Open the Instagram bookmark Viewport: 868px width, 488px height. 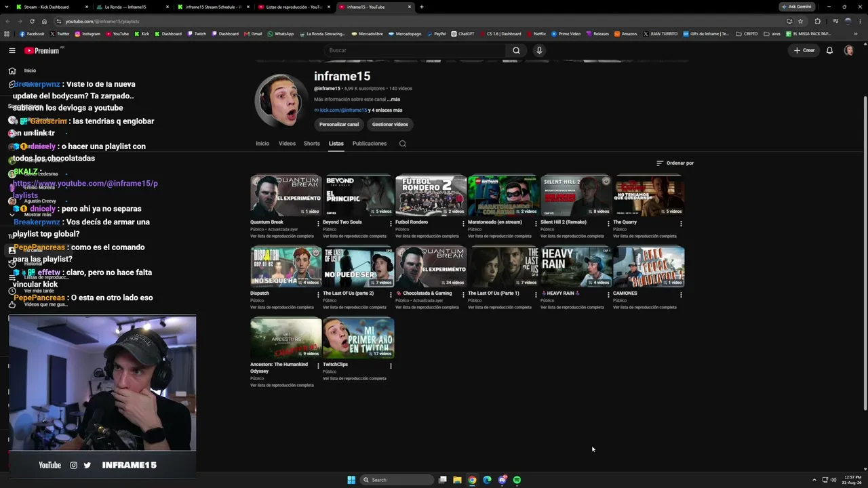pos(87,34)
